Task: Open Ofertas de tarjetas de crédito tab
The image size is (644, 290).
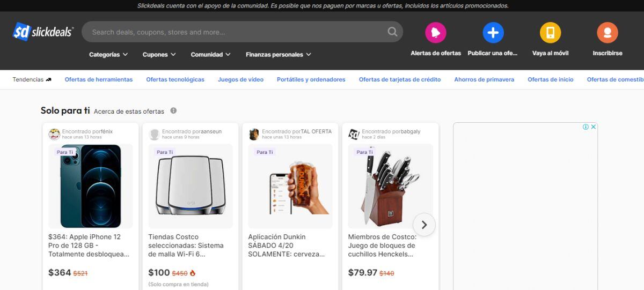Action: click(x=400, y=79)
